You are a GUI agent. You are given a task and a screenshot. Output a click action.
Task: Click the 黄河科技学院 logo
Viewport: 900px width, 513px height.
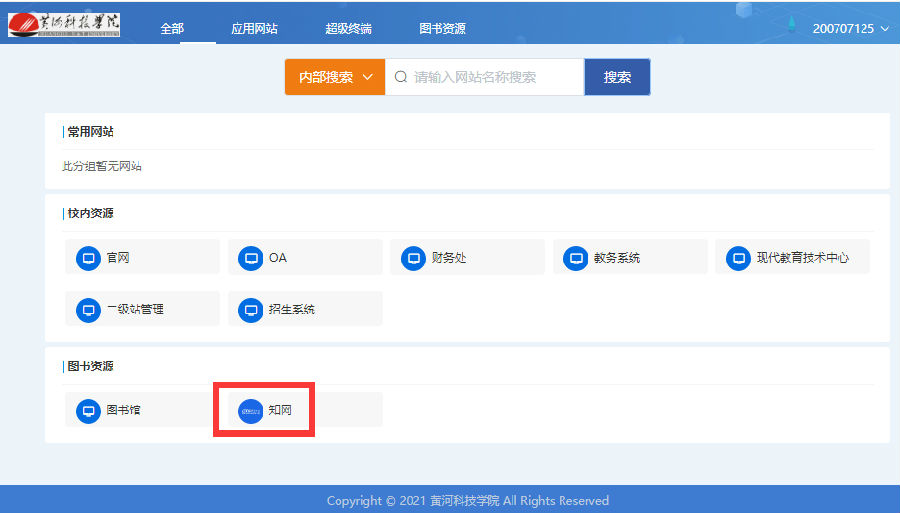[x=64, y=24]
